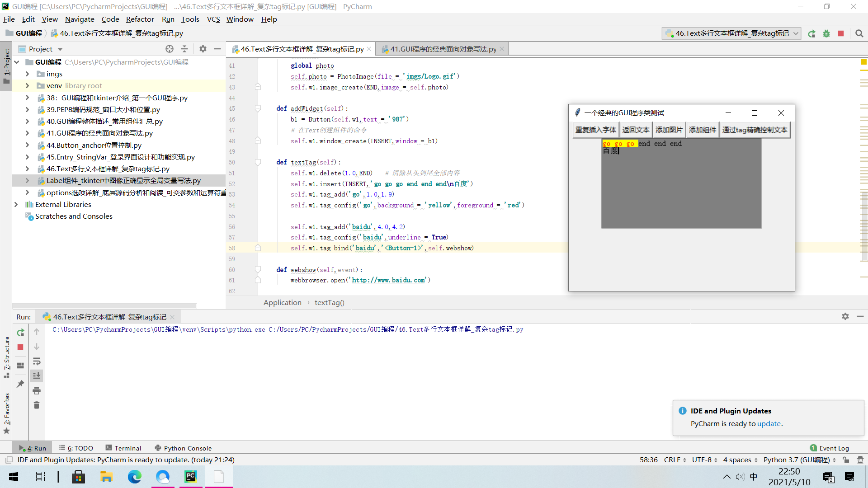Open Project panel settings gear

(203, 49)
